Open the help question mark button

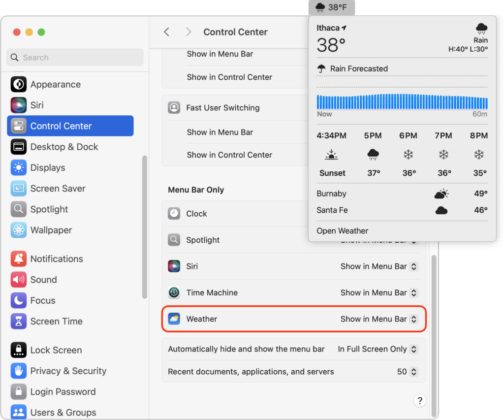coord(419,401)
